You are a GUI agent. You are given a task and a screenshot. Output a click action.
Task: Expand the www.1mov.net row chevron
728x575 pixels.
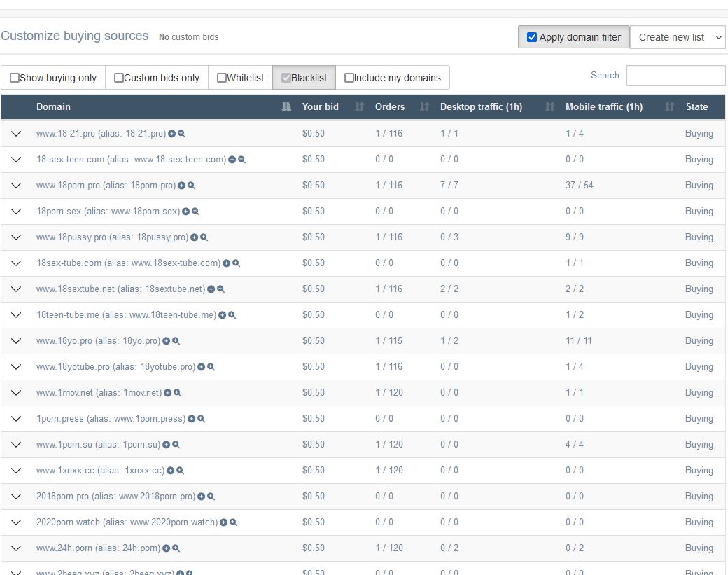pos(17,393)
